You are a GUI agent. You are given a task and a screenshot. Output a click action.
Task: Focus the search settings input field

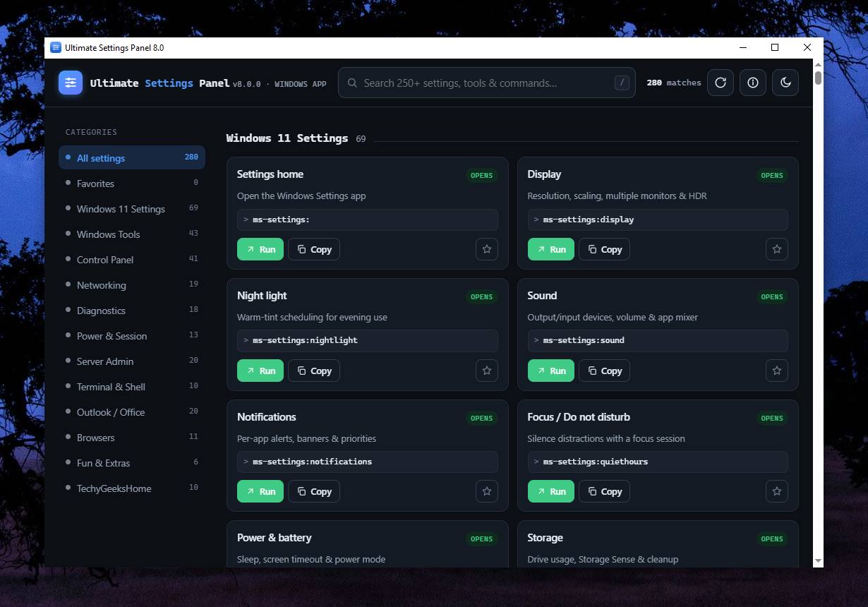click(x=487, y=83)
